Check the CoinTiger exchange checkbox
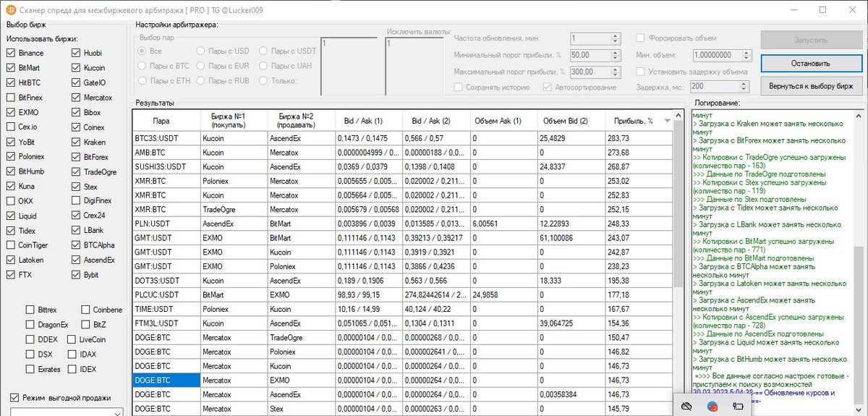The image size is (868, 416). coord(11,245)
